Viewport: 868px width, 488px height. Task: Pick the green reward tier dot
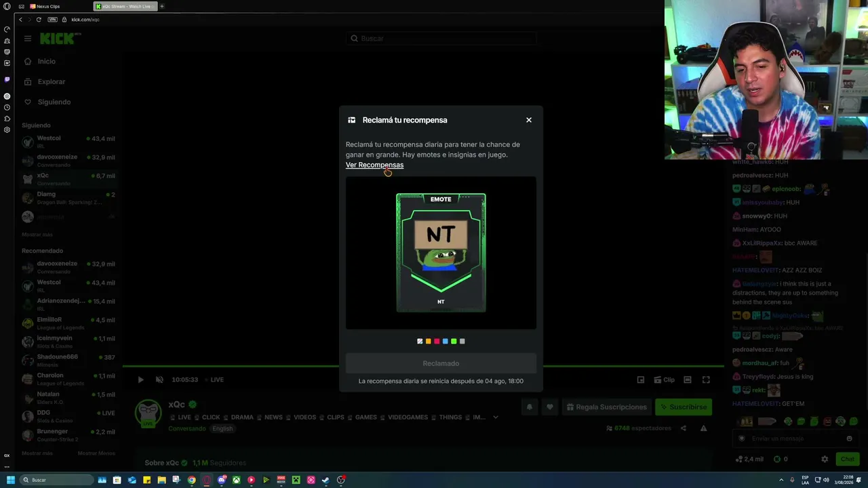pyautogui.click(x=454, y=342)
